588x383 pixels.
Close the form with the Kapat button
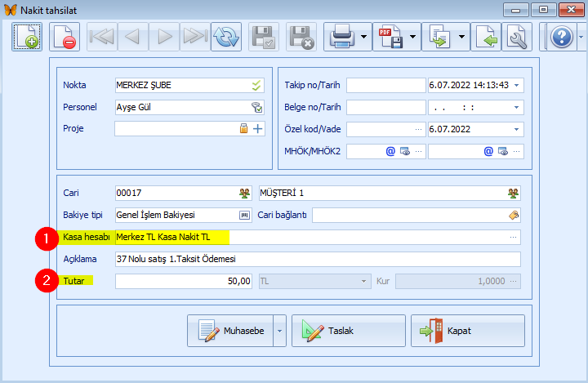[468, 331]
